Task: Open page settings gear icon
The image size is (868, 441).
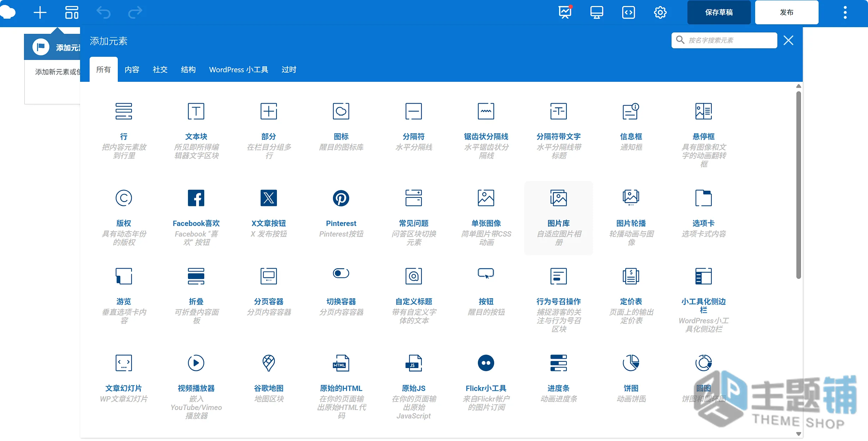Action: pos(660,12)
